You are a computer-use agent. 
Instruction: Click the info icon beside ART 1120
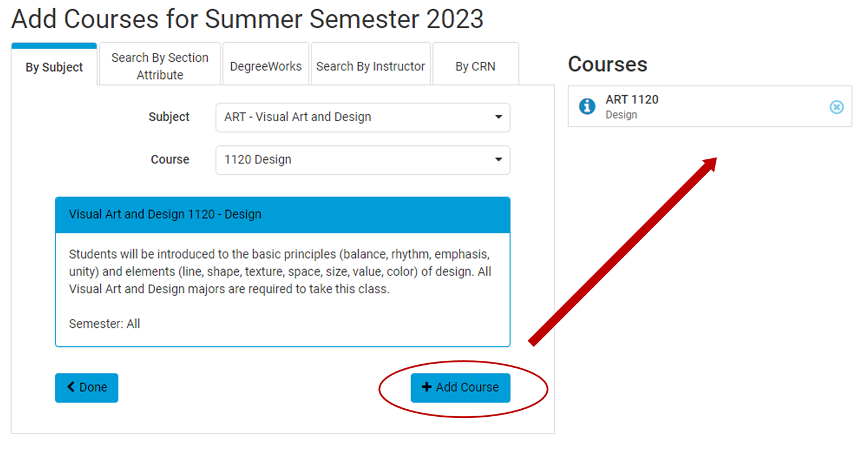click(587, 107)
